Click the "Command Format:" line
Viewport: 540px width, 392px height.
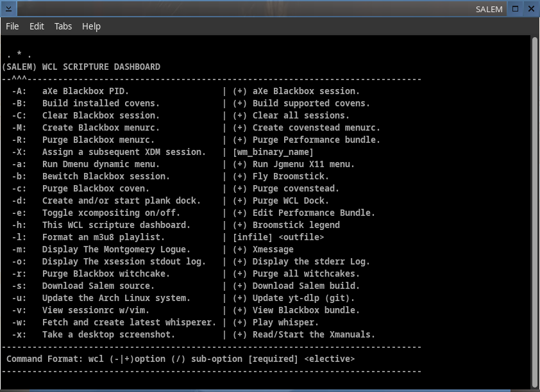point(180,359)
